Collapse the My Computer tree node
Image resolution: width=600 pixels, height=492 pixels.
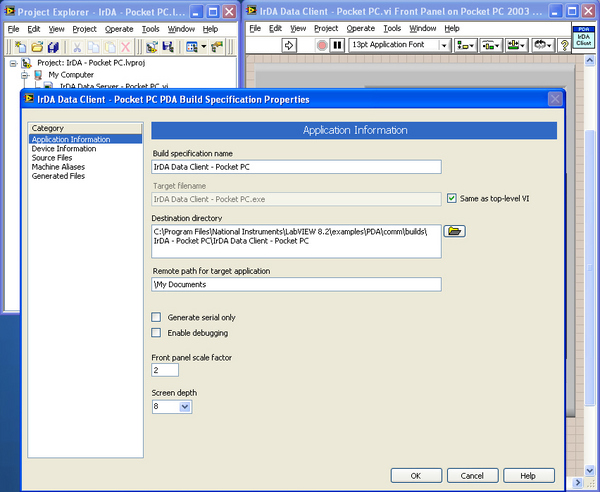click(25, 75)
